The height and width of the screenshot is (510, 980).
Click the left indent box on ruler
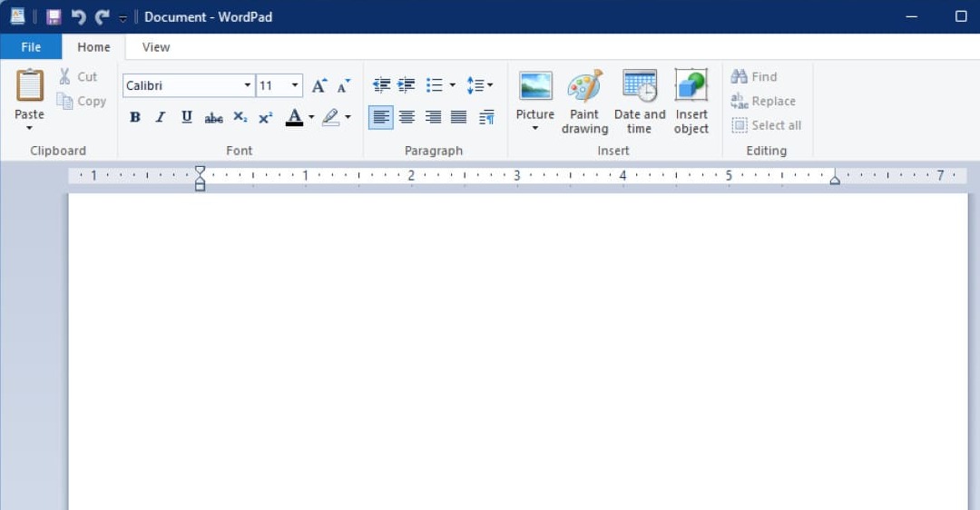click(200, 186)
